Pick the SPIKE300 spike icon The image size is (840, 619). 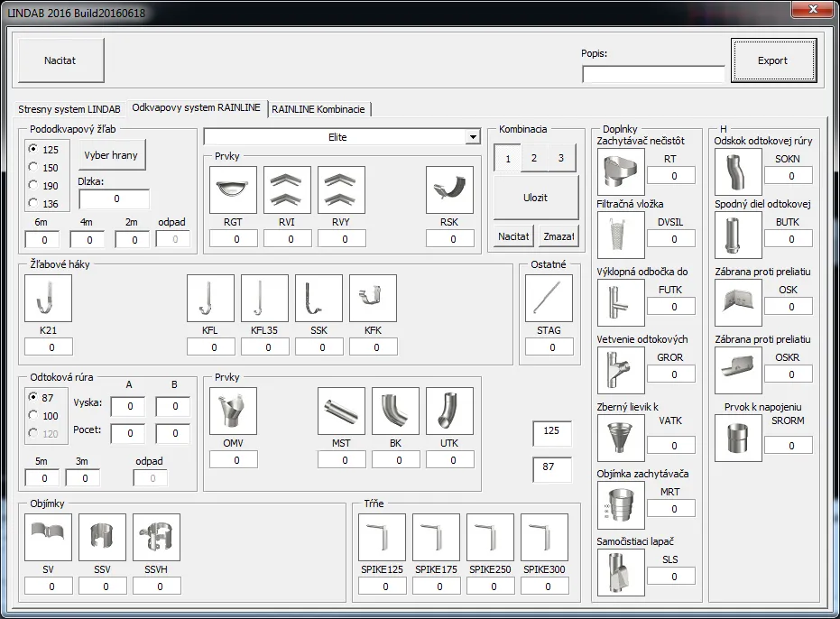(x=544, y=537)
